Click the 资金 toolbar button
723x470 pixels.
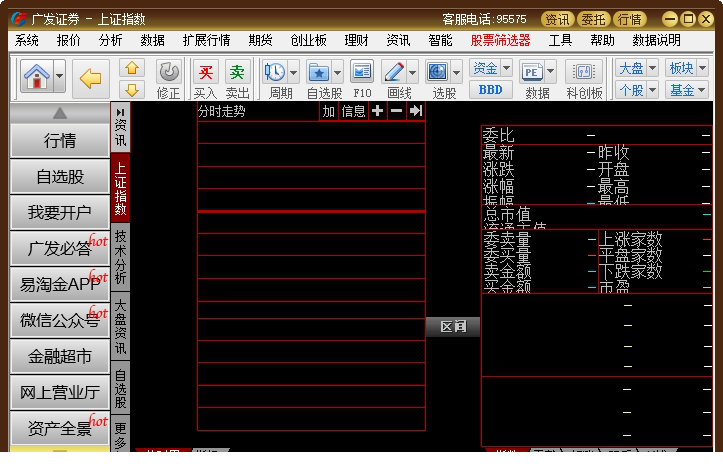pyautogui.click(x=485, y=68)
